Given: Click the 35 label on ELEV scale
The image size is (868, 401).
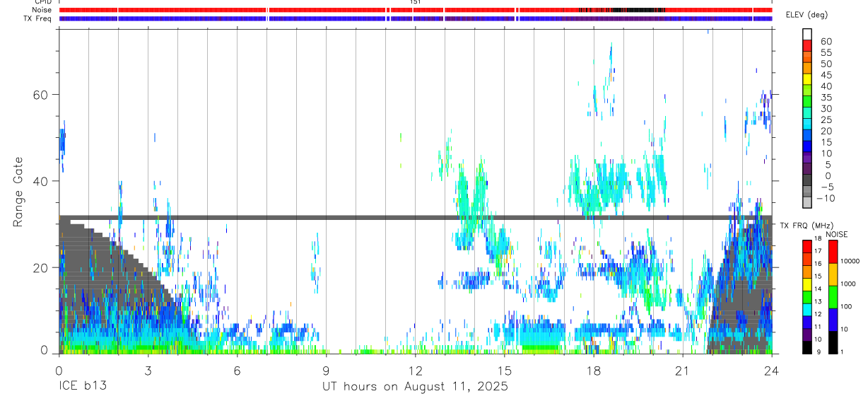Looking at the screenshot, I should [x=826, y=97].
